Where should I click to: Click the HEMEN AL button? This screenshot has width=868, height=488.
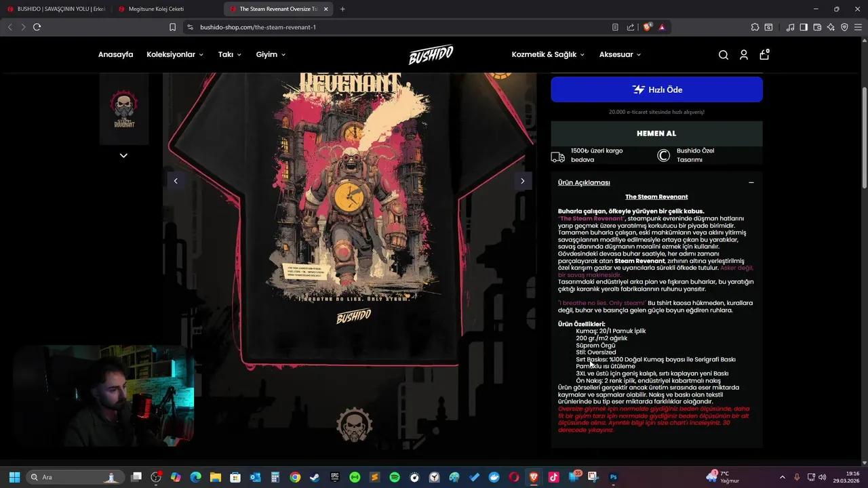coord(656,134)
